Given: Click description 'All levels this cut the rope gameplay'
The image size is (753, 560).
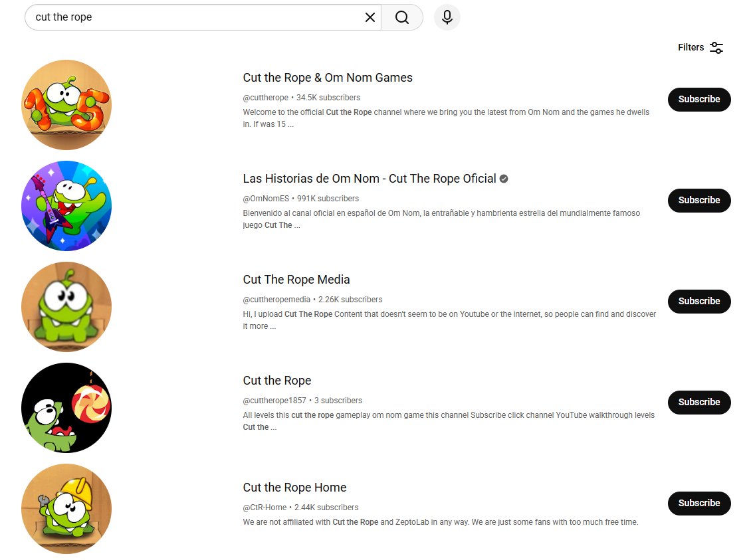Looking at the screenshot, I should tap(449, 421).
